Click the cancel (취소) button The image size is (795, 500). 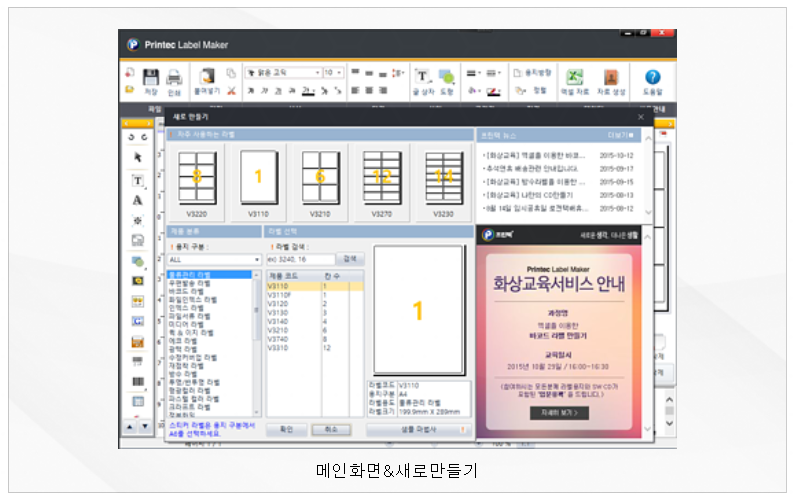331,430
